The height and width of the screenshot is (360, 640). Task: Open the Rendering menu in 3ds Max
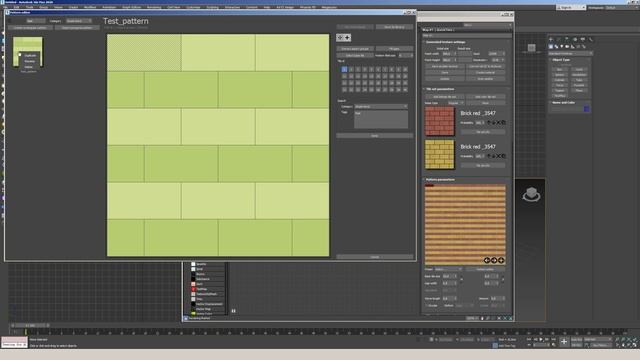tap(154, 7)
